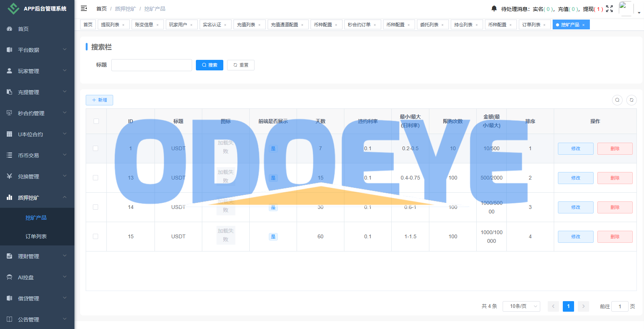Open the 10条/页 page size dropdown
The height and width of the screenshot is (329, 644).
(521, 306)
